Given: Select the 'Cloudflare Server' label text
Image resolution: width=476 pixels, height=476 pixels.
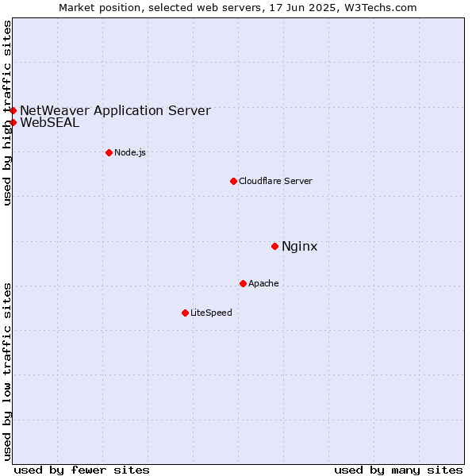Looking at the screenshot, I should coord(275,181).
